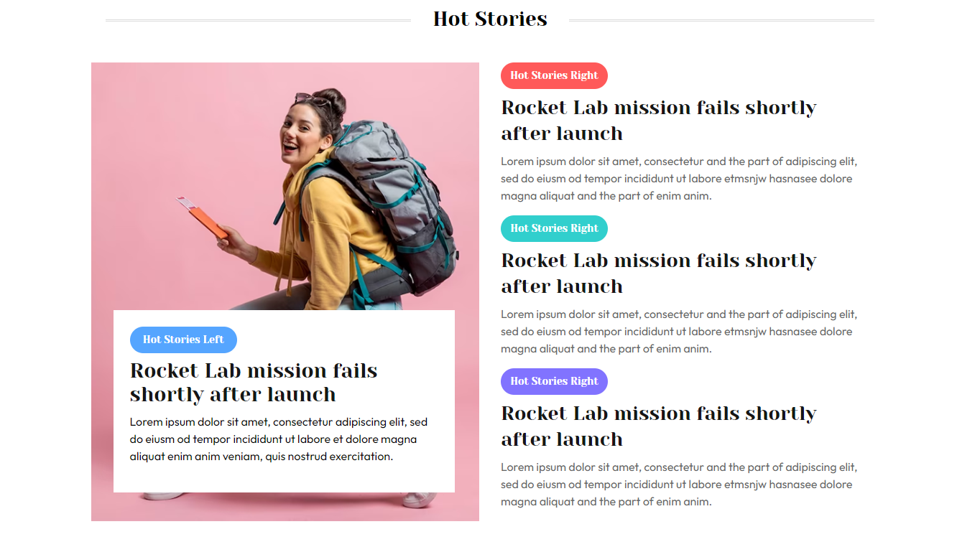The height and width of the screenshot is (542, 980).
Task: Open the headline under the teal badge
Action: coord(659,274)
